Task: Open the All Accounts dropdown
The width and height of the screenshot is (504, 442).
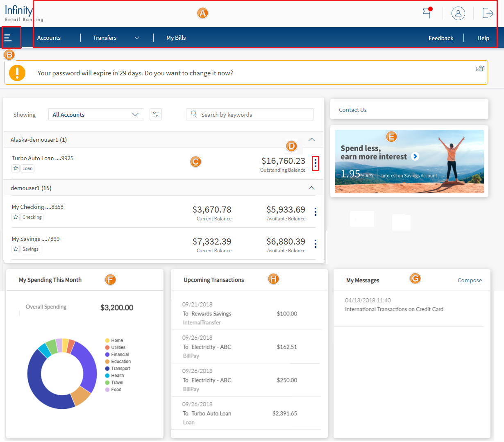Action: click(96, 115)
